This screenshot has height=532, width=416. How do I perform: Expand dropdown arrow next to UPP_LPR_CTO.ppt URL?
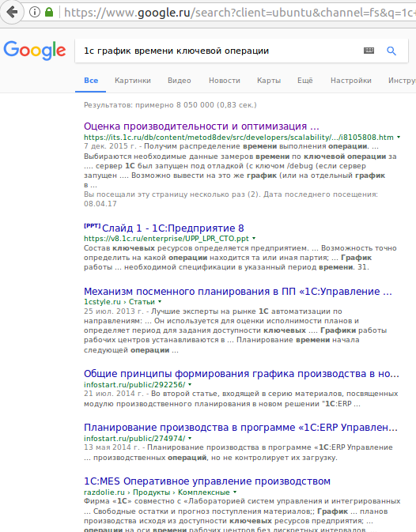(x=254, y=239)
